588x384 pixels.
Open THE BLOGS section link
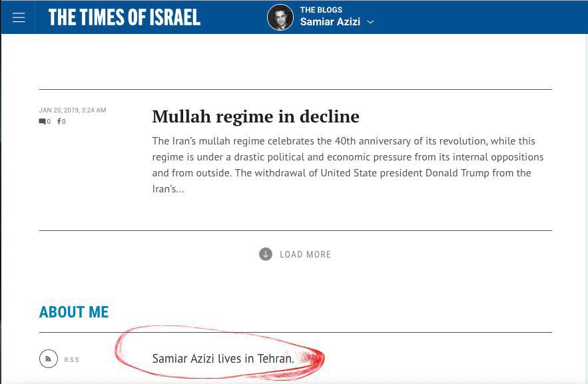[321, 10]
